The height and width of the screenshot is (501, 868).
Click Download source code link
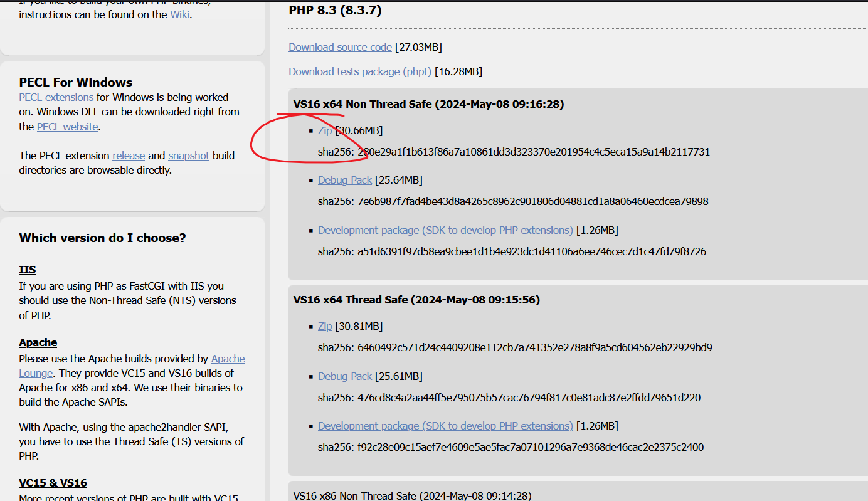pos(340,47)
